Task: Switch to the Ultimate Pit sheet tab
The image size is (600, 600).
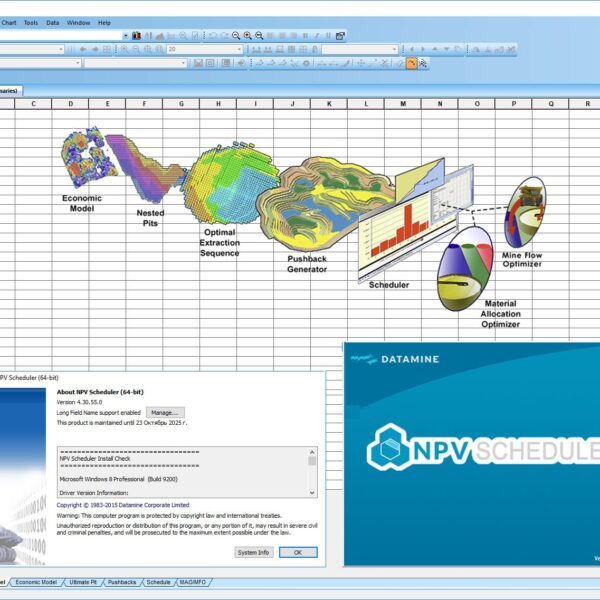Action: click(83, 582)
